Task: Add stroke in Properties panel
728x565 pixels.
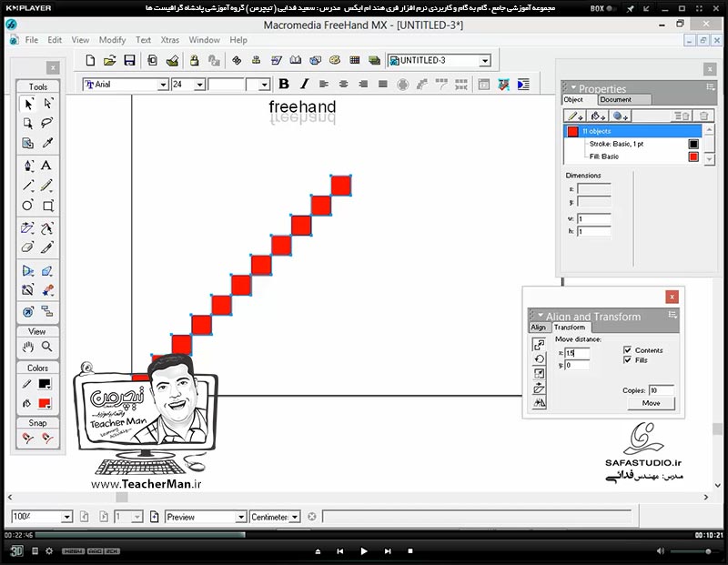Action: click(576, 116)
